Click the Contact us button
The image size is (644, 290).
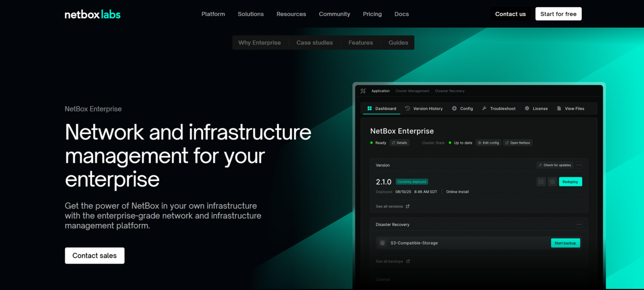[510, 14]
